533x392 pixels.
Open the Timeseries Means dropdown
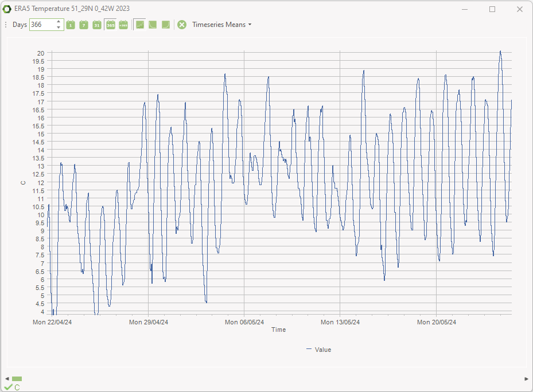pyautogui.click(x=221, y=25)
